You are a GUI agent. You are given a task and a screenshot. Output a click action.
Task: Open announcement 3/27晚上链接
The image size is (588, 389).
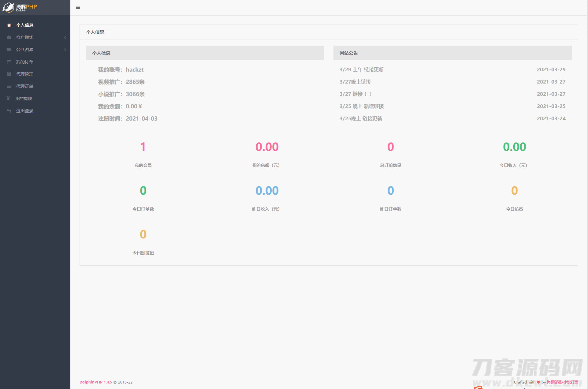click(x=355, y=82)
